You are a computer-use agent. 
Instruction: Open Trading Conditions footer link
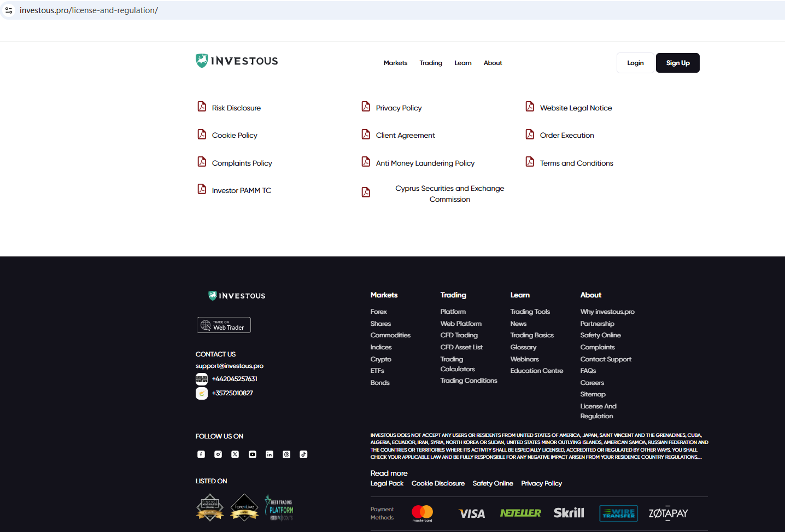(469, 381)
